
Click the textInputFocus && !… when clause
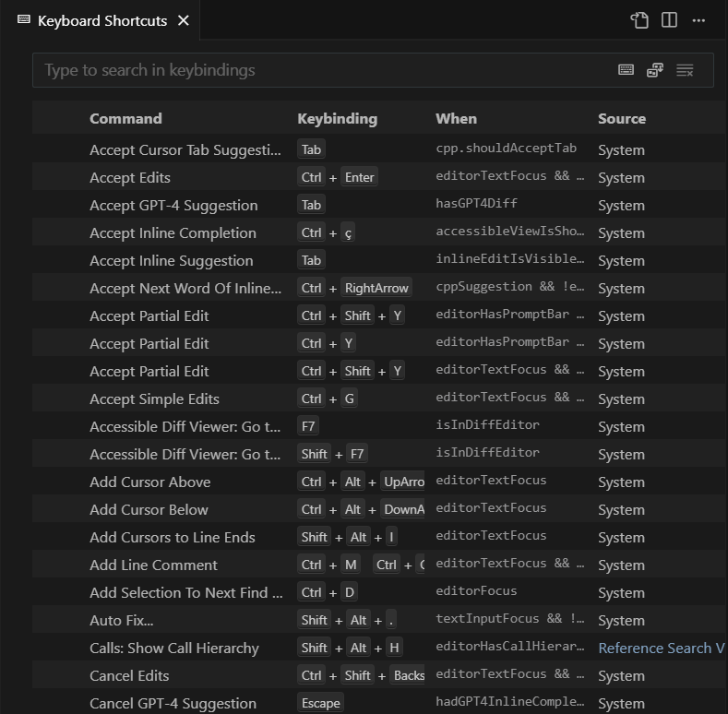(510, 618)
